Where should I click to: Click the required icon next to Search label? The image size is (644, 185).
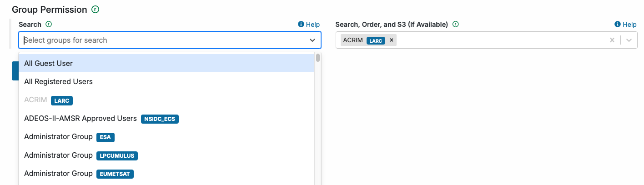click(x=49, y=25)
